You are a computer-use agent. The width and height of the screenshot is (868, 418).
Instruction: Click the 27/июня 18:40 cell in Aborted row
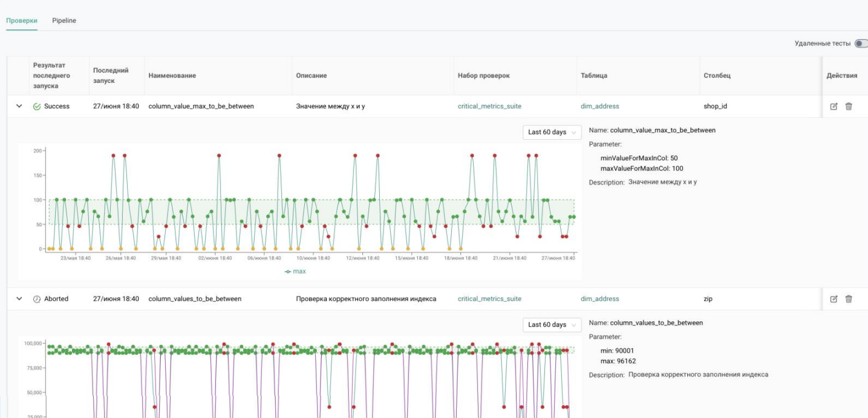(116, 299)
